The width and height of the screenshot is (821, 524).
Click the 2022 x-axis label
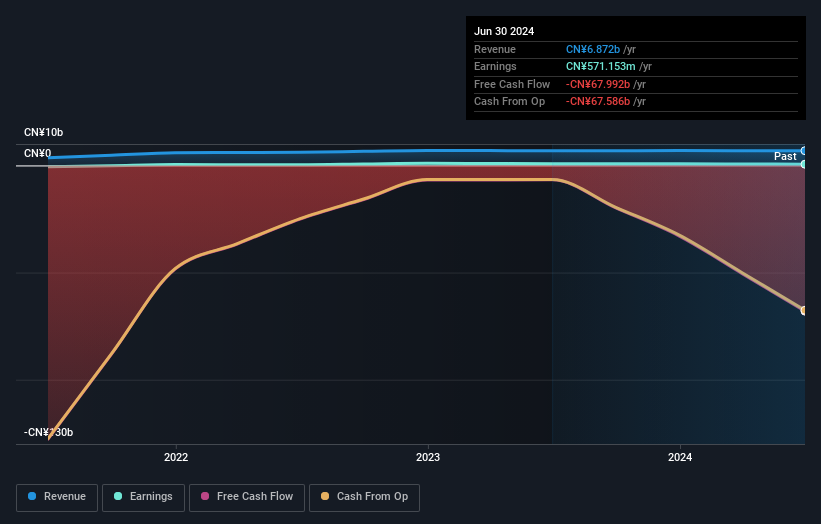tap(176, 457)
